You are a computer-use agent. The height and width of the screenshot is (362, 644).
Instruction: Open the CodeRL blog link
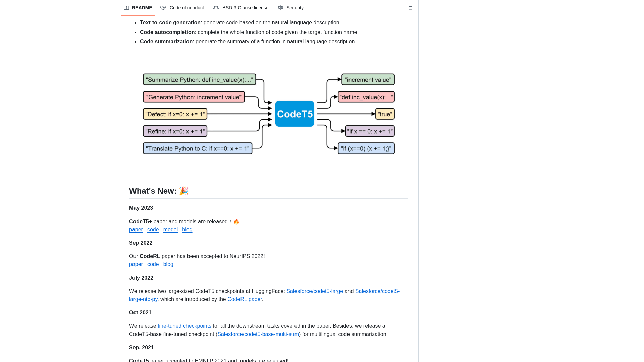click(x=168, y=264)
